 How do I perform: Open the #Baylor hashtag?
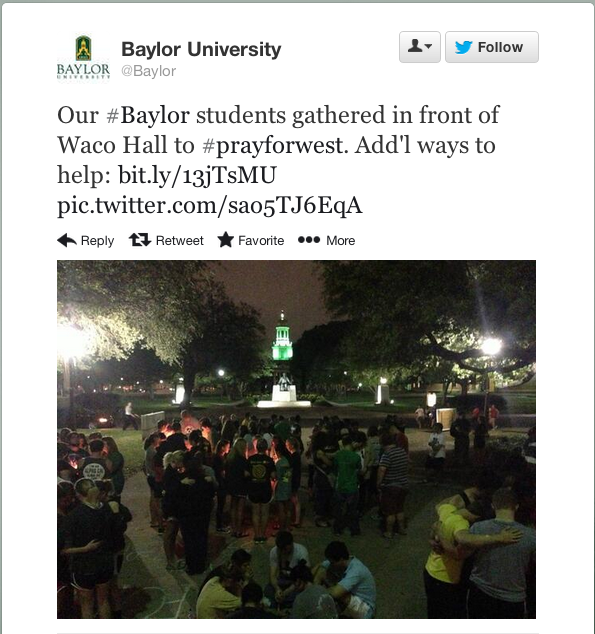[148, 115]
